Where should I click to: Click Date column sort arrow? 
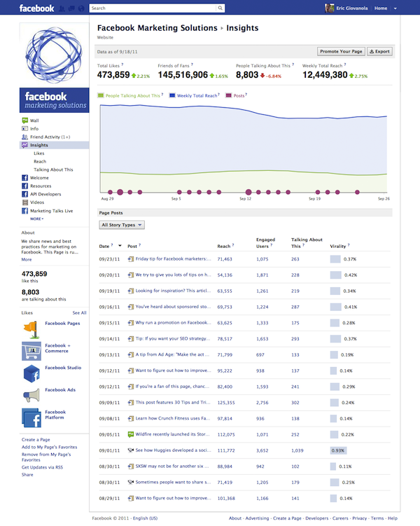pyautogui.click(x=120, y=246)
